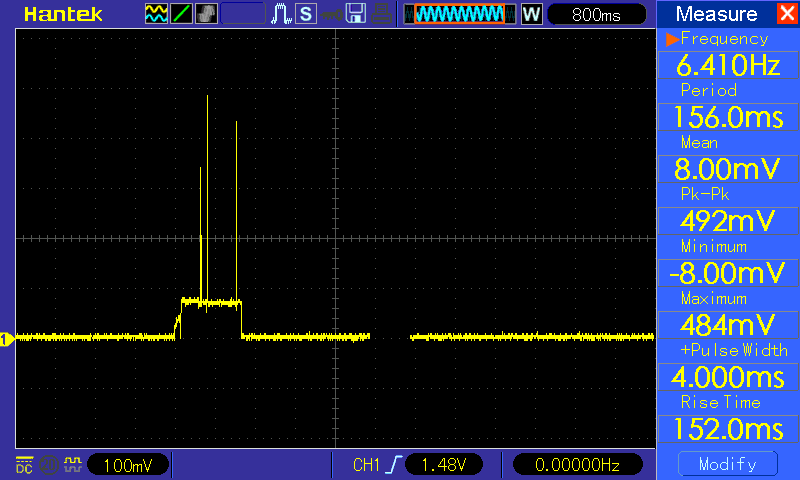Click the 800ms timebase readout
Image resolution: width=800 pixels, height=480 pixels.
point(596,14)
